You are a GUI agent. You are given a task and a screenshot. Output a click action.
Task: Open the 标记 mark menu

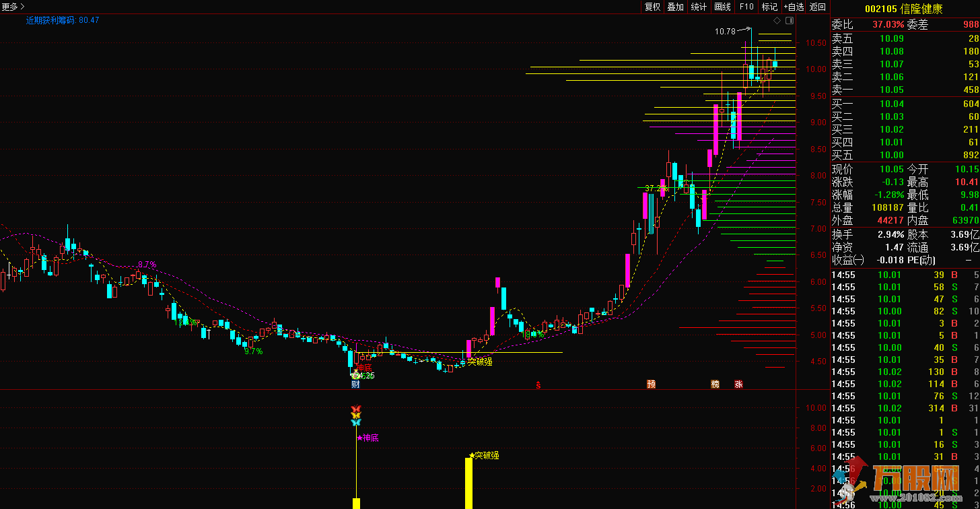[x=769, y=7]
